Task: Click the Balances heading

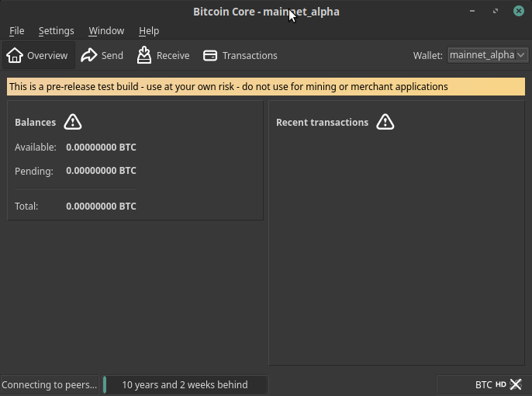Action: click(x=36, y=122)
